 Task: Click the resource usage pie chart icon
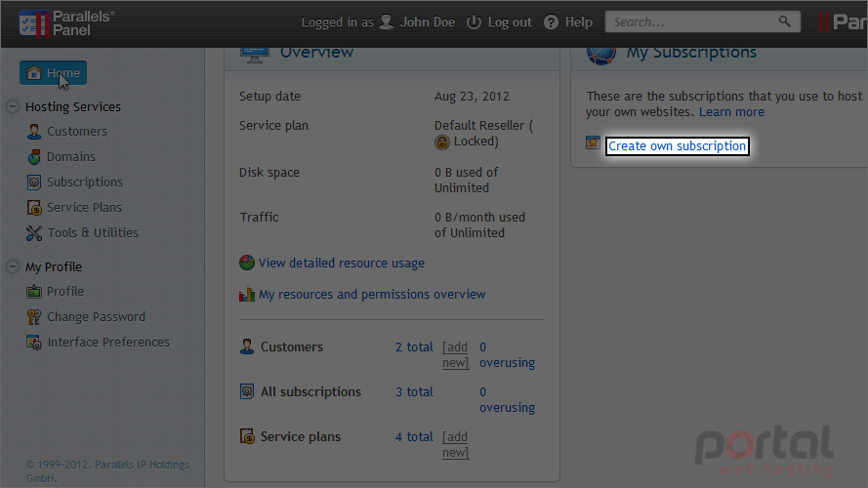pos(247,263)
